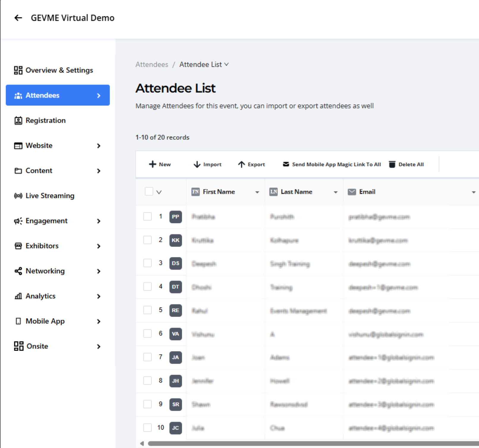
Task: Click the Export button label
Action: 256,165
